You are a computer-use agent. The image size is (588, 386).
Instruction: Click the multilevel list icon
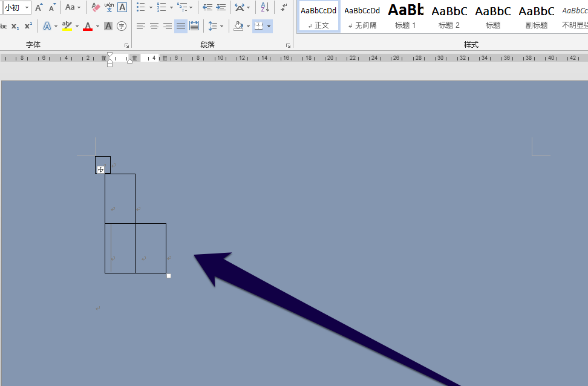182,7
